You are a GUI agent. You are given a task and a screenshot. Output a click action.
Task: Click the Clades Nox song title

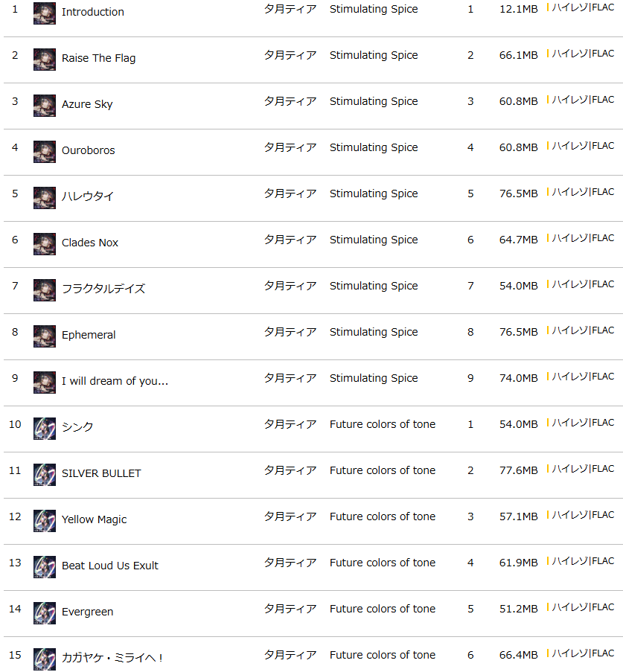point(90,243)
